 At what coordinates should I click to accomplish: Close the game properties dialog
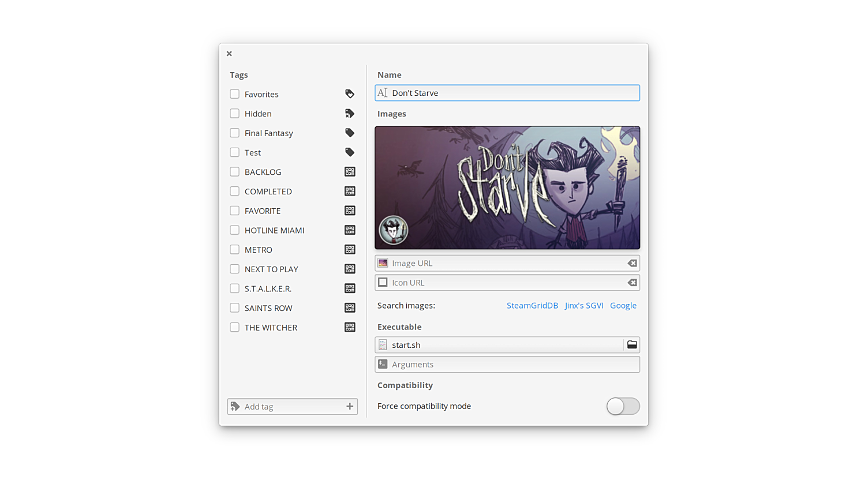point(229,54)
